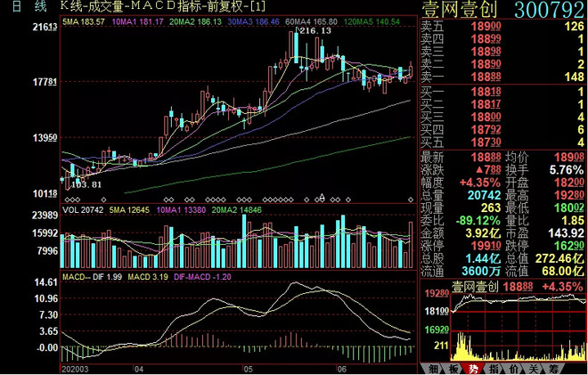Viewport: 588px width, 375px height.
Task: Select the highlighted 势 tab
Action: tap(474, 369)
